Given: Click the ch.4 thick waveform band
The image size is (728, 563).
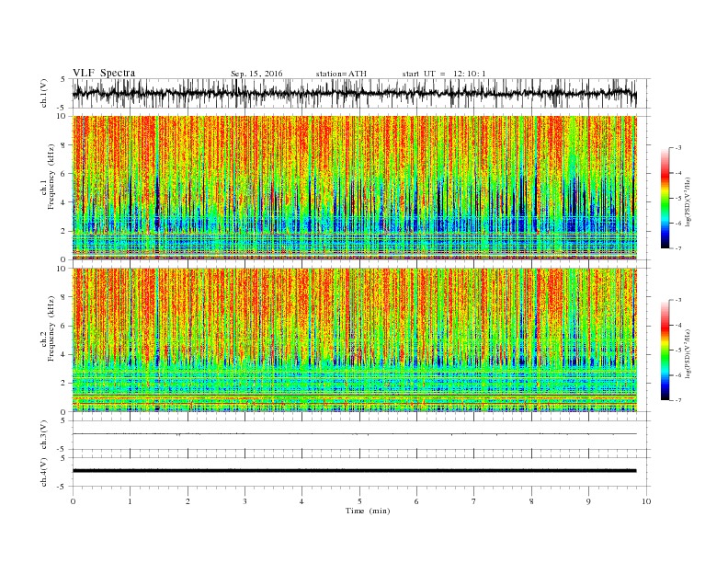Looking at the screenshot, I should [x=354, y=471].
